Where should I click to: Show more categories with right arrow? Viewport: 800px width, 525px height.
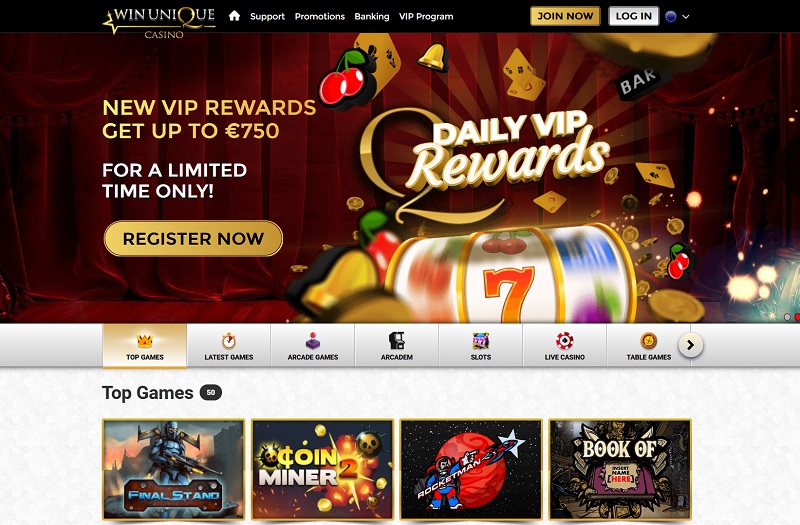[691, 345]
